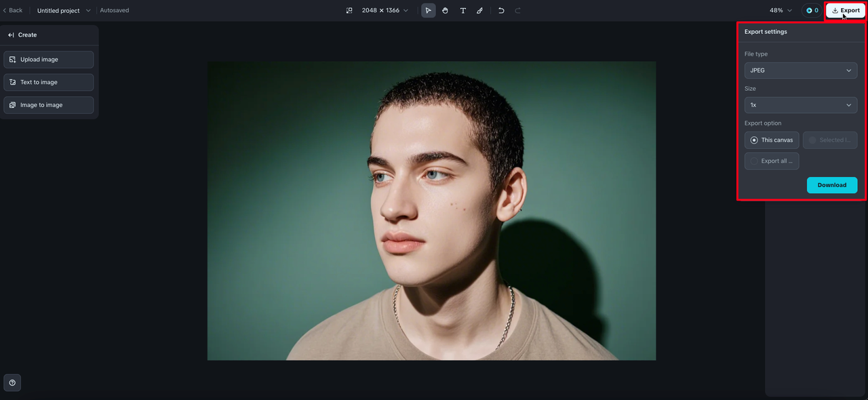The width and height of the screenshot is (868, 400).
Task: Select the Export all export option
Action: pos(772,161)
